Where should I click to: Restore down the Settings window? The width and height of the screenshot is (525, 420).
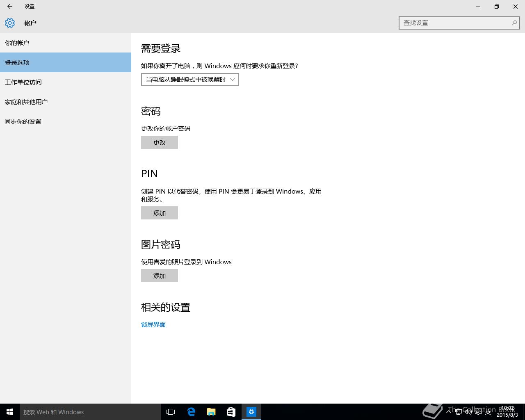pyautogui.click(x=497, y=7)
